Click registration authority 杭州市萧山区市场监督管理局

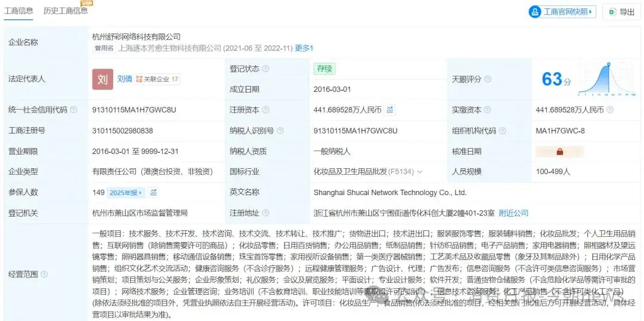pyautogui.click(x=140, y=213)
